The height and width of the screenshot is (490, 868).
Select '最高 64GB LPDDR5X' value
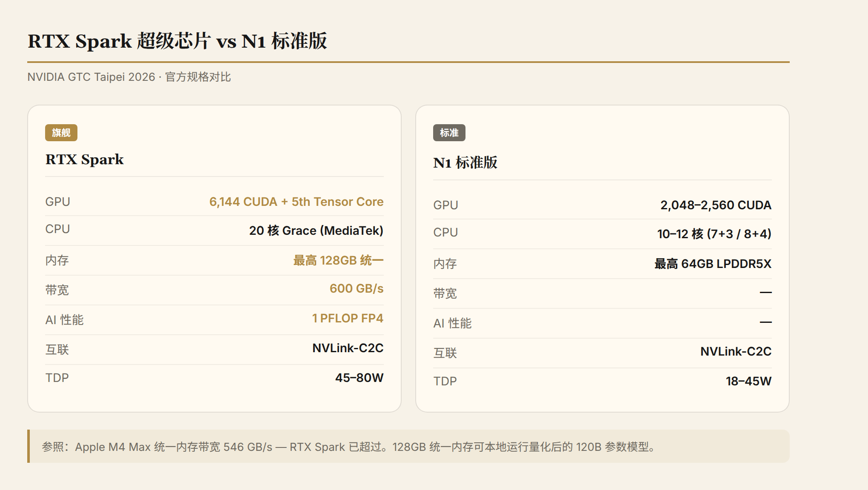click(713, 264)
